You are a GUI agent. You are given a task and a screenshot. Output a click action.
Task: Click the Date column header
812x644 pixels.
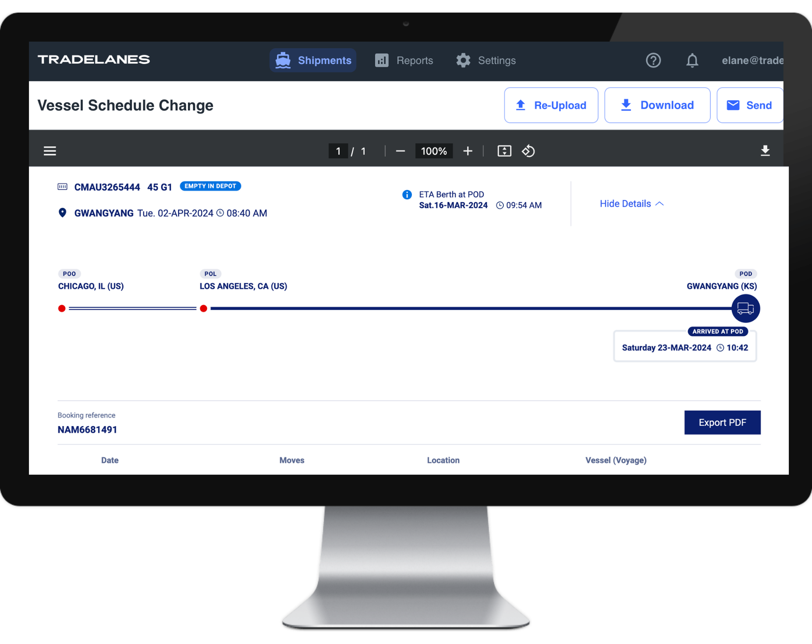110,460
